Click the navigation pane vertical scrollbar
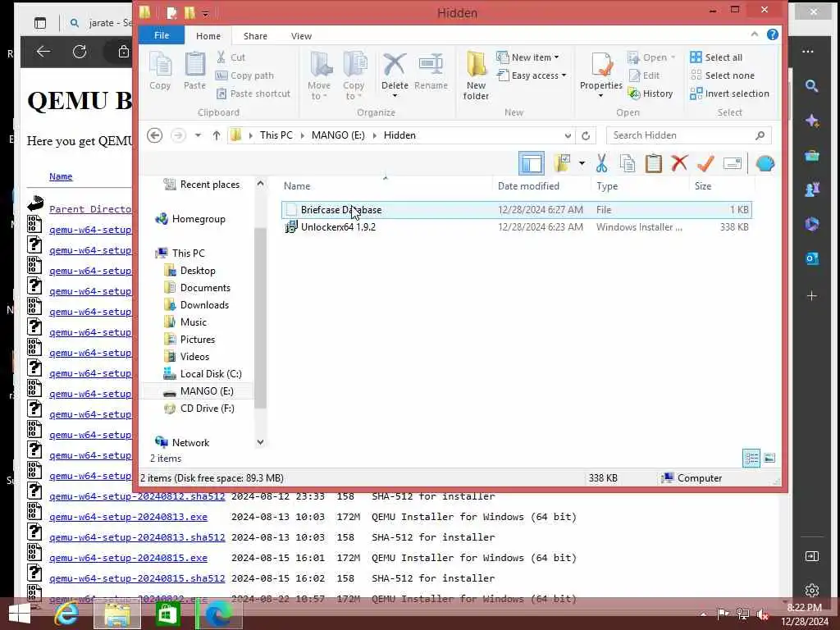 click(x=260, y=318)
